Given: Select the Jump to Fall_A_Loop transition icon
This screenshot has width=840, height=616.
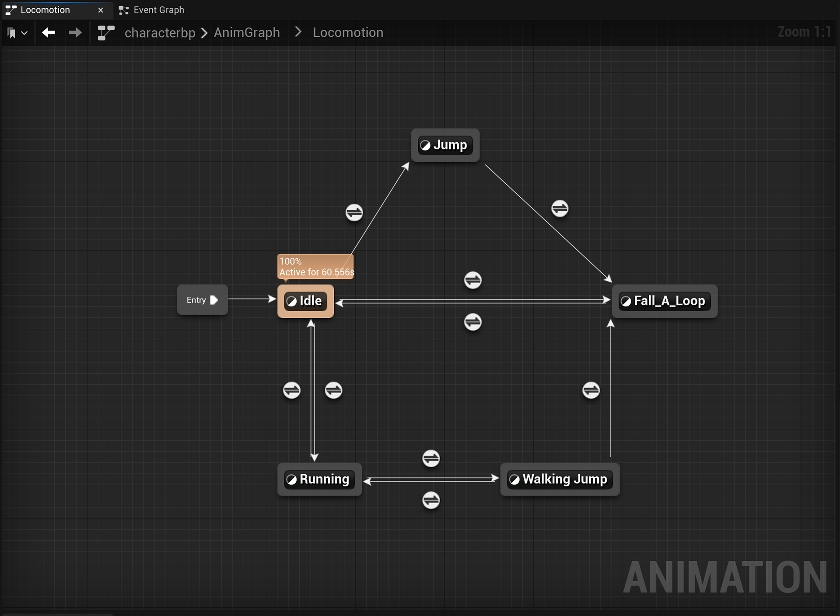Looking at the screenshot, I should click(560, 209).
